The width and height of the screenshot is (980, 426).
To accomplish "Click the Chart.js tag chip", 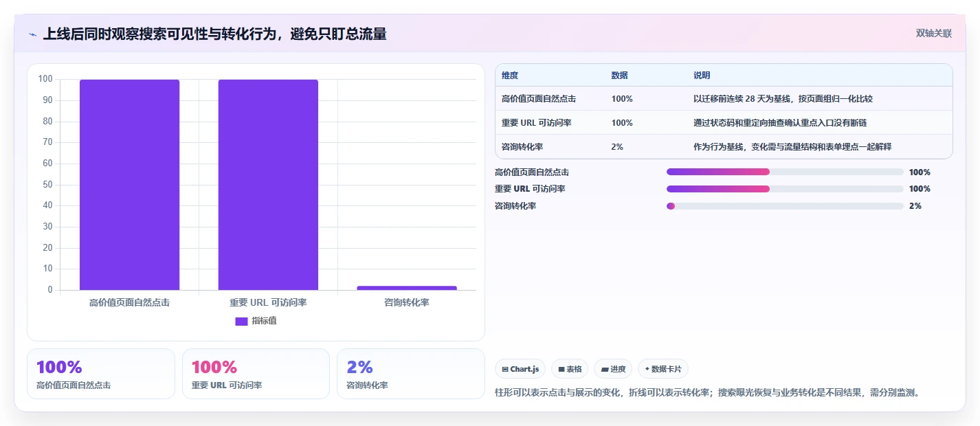I will click(x=520, y=369).
